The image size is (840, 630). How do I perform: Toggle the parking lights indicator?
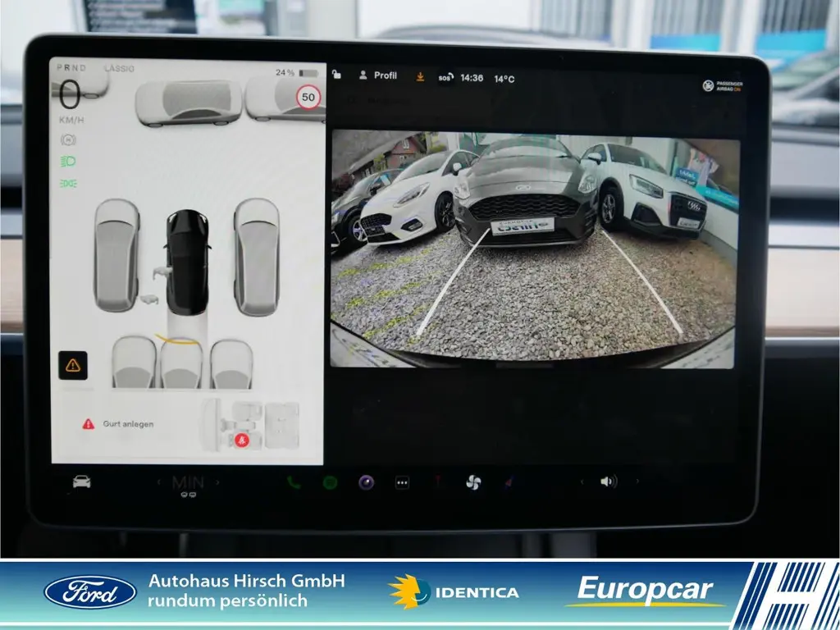pos(69,183)
